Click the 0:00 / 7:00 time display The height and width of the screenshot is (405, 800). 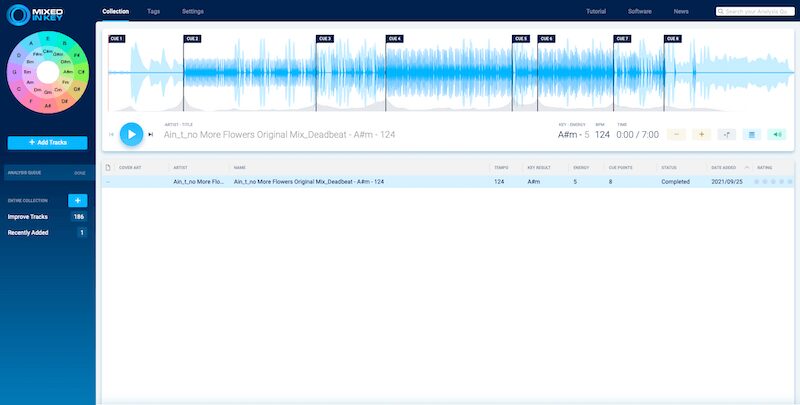pyautogui.click(x=637, y=135)
